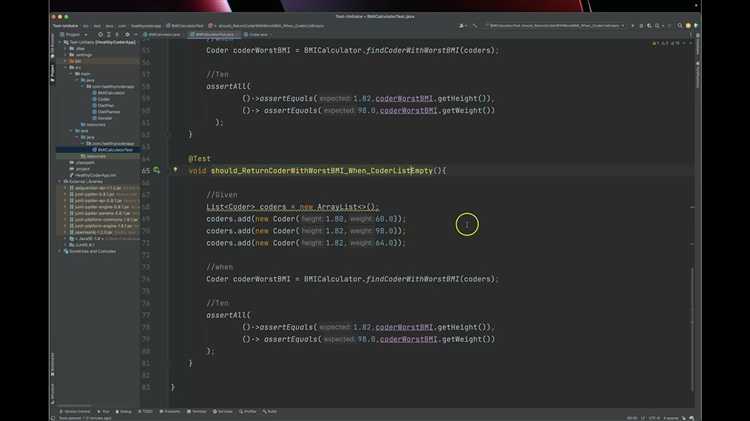
Task: Open the Project view dropdown
Action: click(74, 34)
